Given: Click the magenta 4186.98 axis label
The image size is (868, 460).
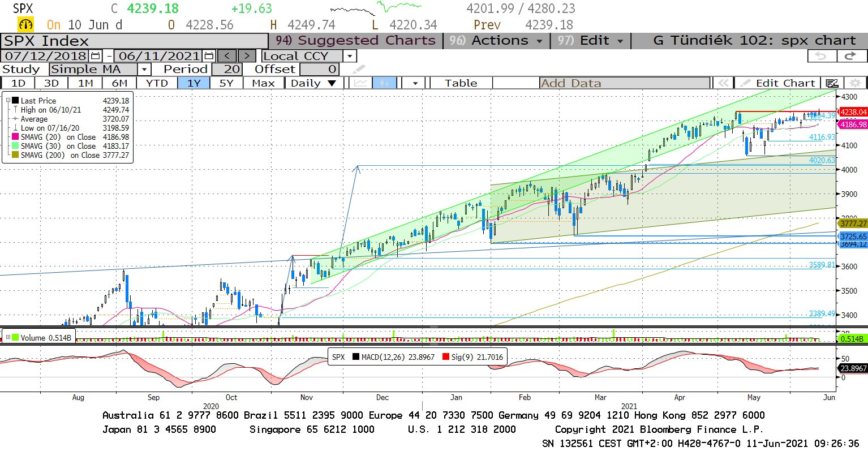Looking at the screenshot, I should click(x=853, y=124).
